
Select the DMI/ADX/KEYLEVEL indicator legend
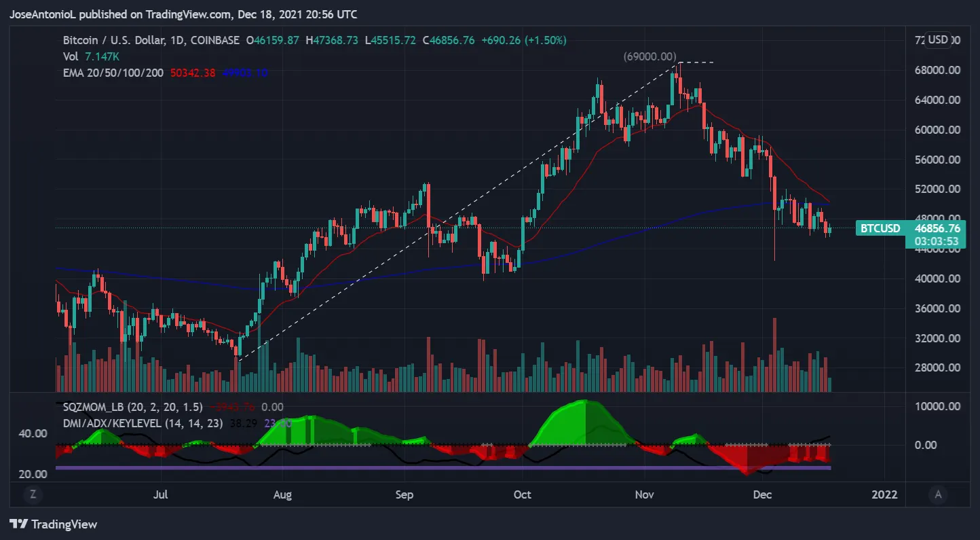click(145, 422)
